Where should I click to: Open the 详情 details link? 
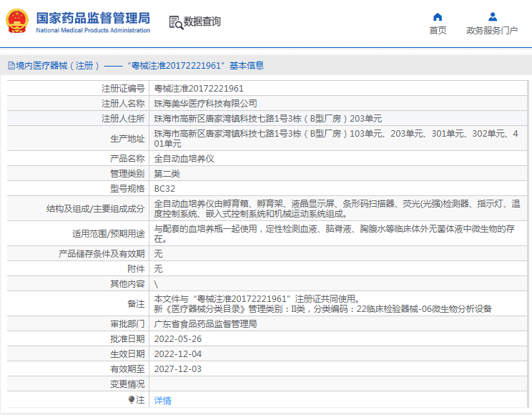pos(162,401)
